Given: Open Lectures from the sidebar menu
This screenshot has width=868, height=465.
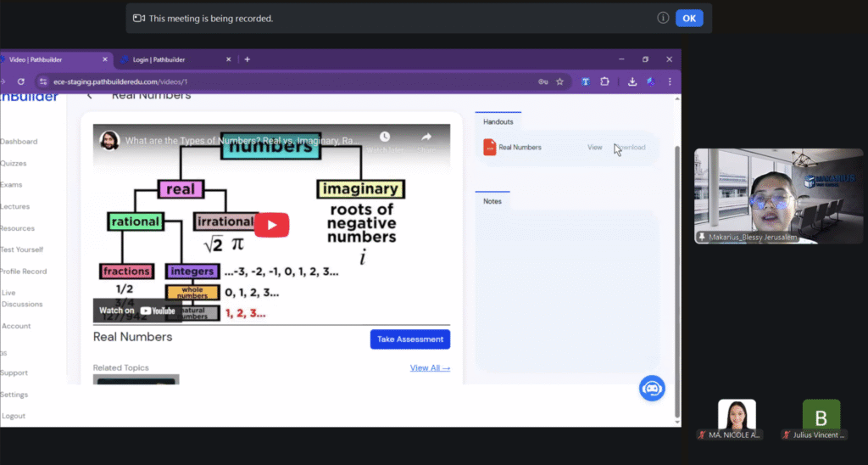Looking at the screenshot, I should tap(16, 206).
